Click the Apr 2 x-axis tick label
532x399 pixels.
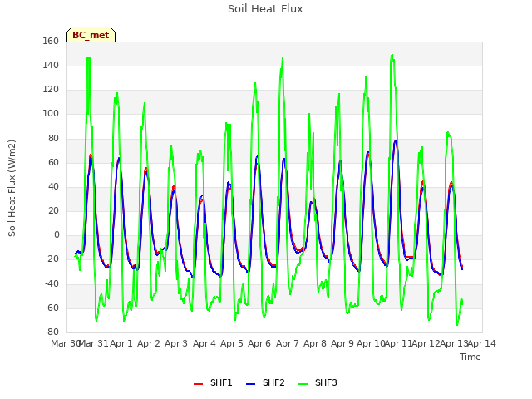point(149,343)
